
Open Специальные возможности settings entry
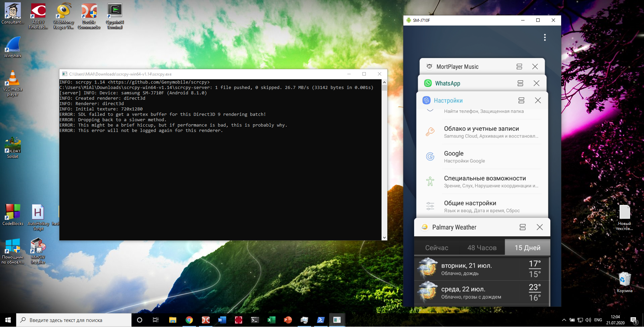[x=482, y=182]
